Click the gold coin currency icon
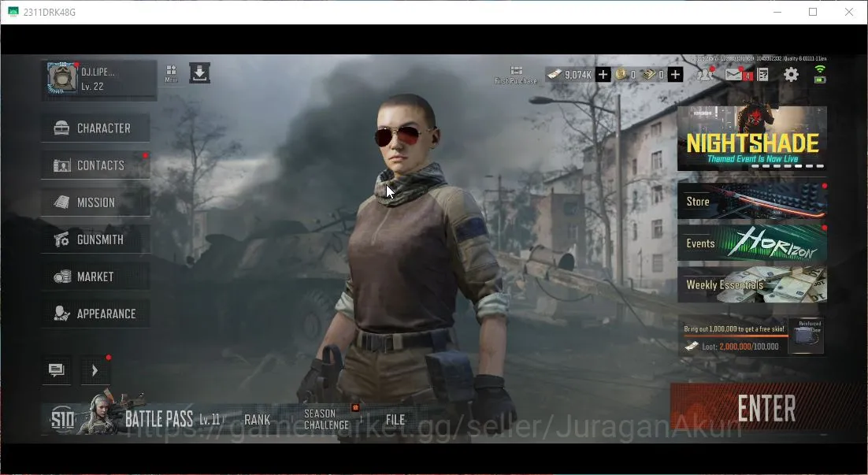This screenshot has height=475, width=868. tap(621, 74)
